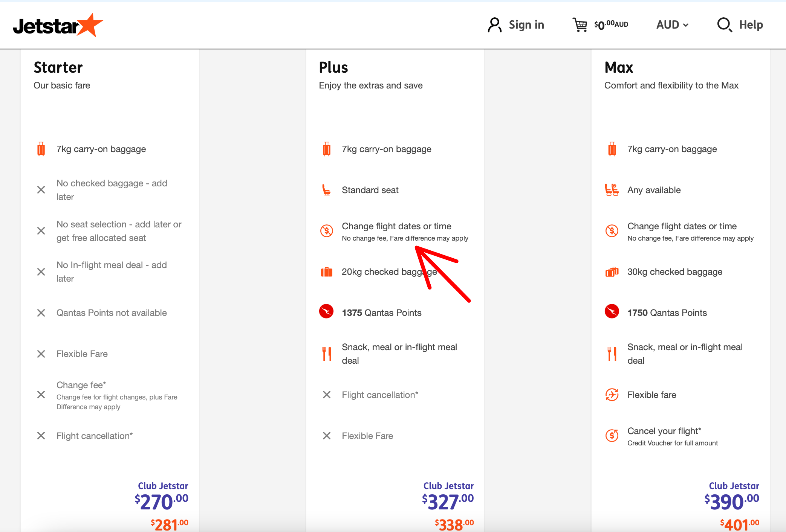Viewport: 786px width, 532px height.
Task: Click the Any available seats icon
Action: pos(612,190)
